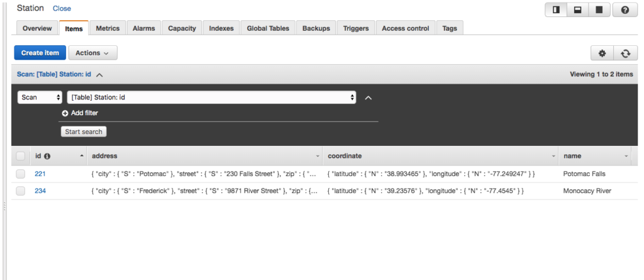The height and width of the screenshot is (280, 644).
Task: Click Add filter link
Action: pos(84,113)
